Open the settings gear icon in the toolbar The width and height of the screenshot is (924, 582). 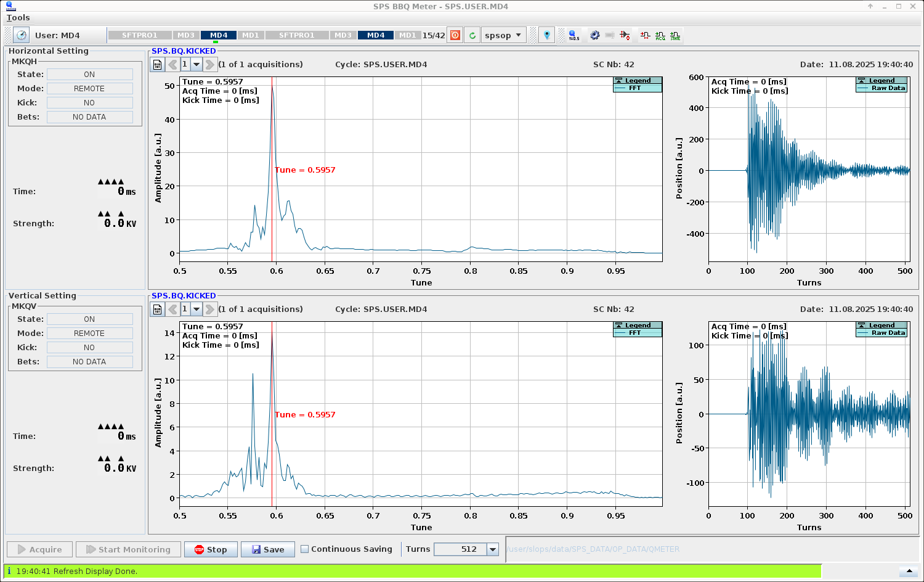pos(594,35)
